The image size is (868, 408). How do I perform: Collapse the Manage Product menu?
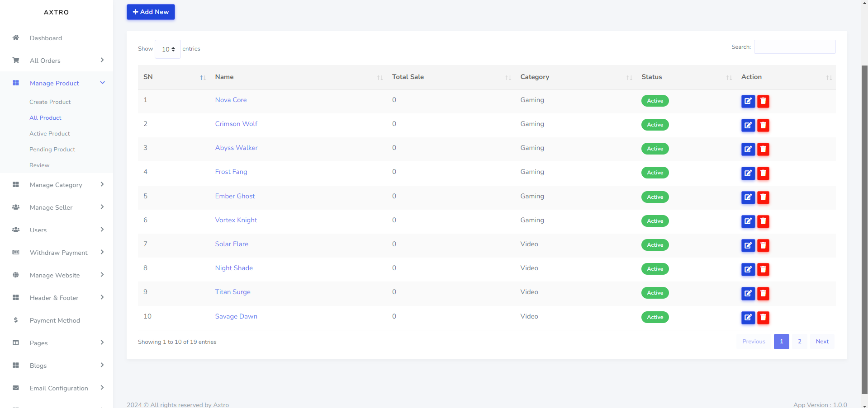click(102, 83)
